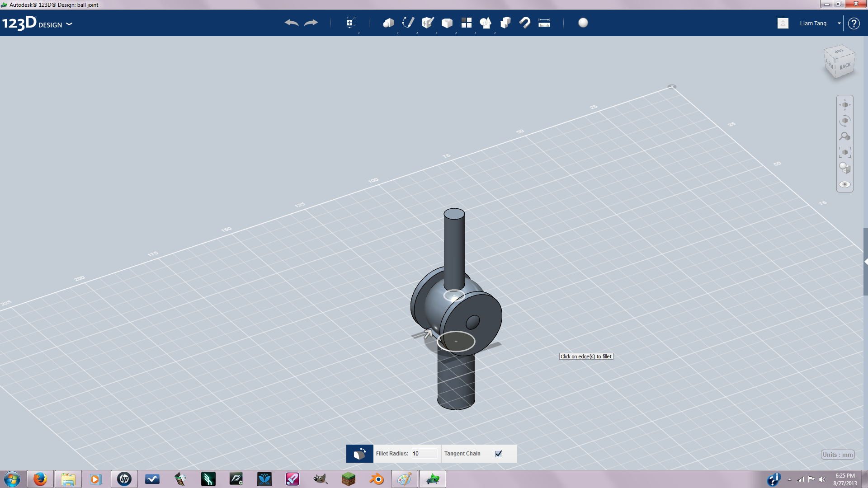Image resolution: width=868 pixels, height=488 pixels.
Task: Click the Redo arrow
Action: 311,23
